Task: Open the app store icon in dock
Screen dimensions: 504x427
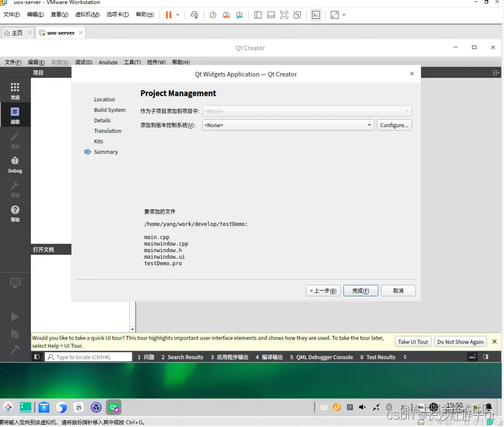Action: tap(44, 408)
